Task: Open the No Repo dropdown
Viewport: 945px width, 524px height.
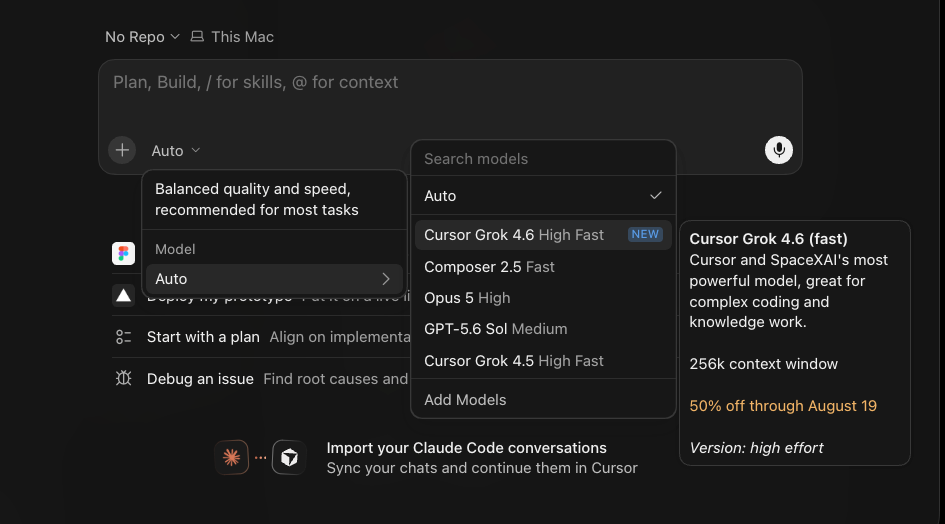Action: pyautogui.click(x=142, y=37)
